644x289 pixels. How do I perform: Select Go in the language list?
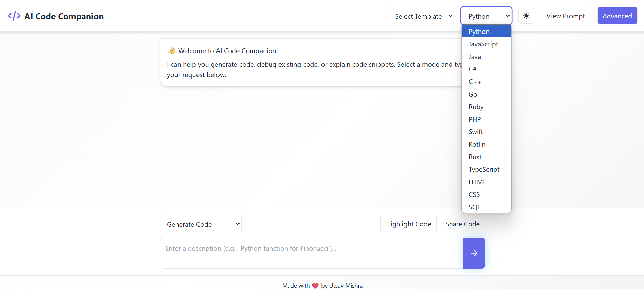pos(486,94)
